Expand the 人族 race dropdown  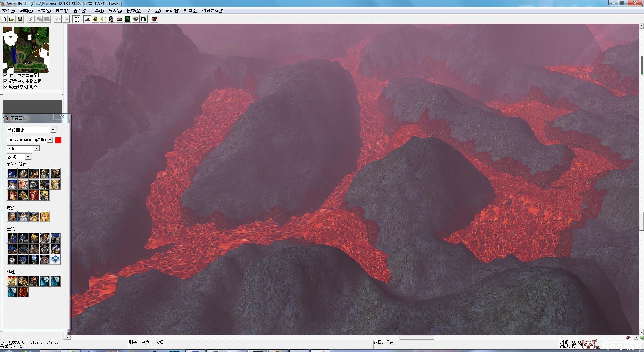tap(37, 148)
